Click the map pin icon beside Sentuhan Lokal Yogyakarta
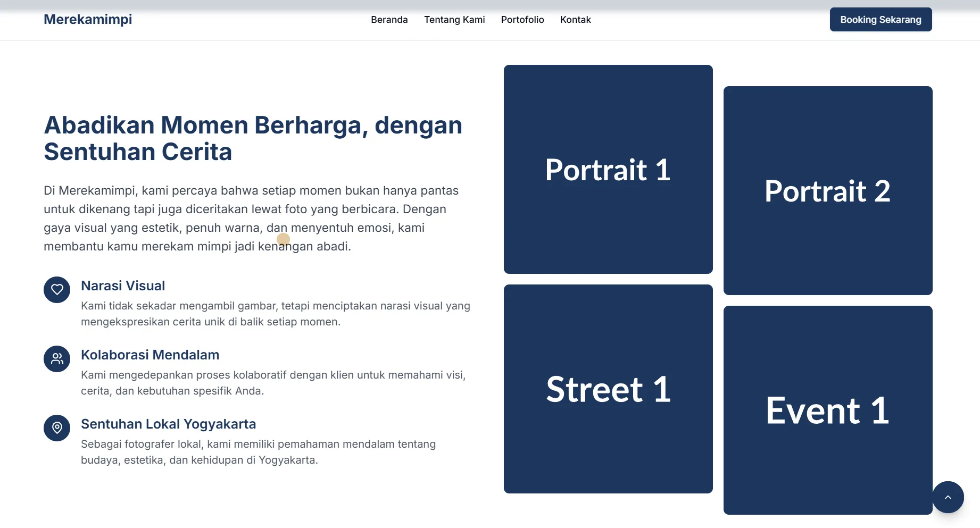This screenshot has width=980, height=528. tap(57, 428)
